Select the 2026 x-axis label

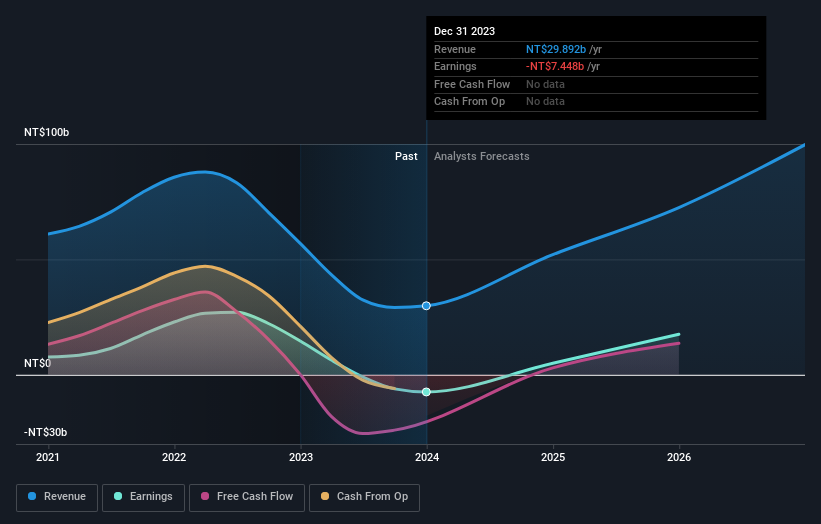click(x=679, y=458)
